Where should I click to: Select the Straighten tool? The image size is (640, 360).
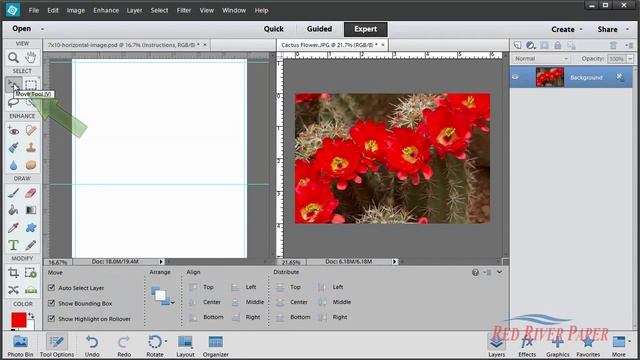31,290
